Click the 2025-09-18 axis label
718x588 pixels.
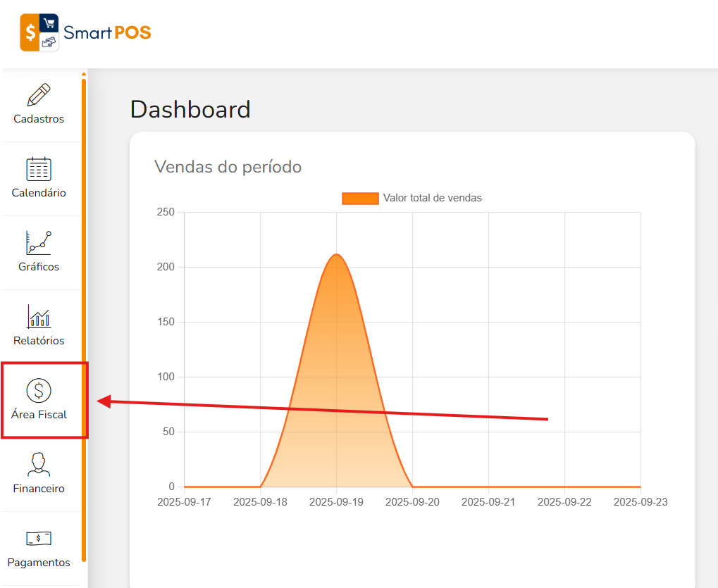click(x=260, y=502)
